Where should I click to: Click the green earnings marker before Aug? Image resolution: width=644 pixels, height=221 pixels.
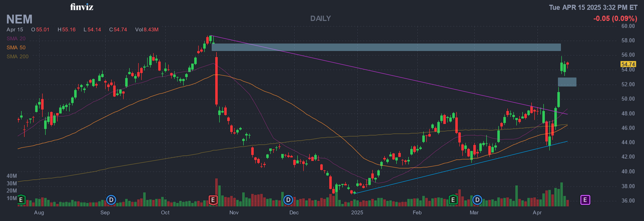(21, 200)
